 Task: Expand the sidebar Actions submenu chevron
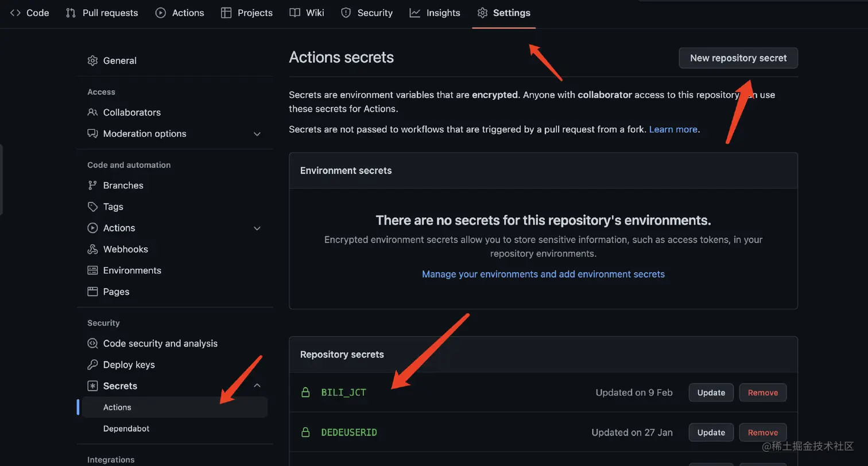[257, 228]
